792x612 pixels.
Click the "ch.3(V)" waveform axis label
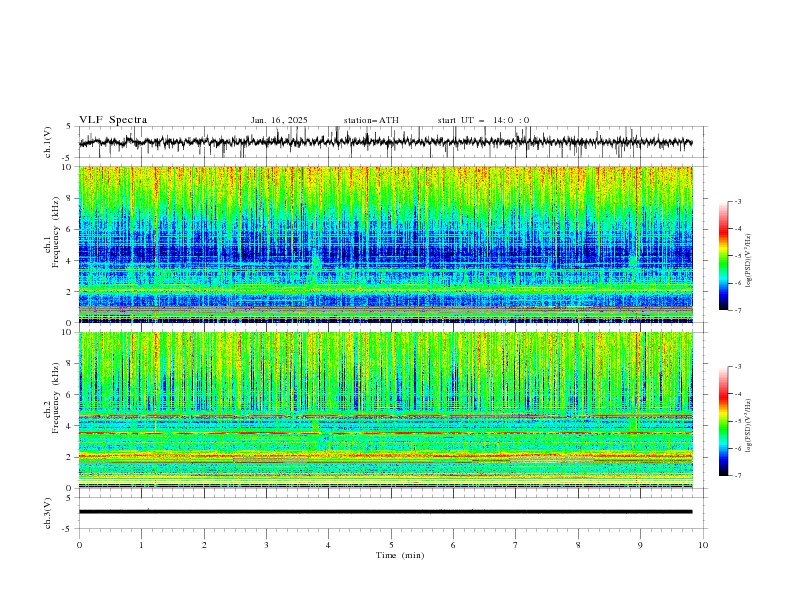pyautogui.click(x=48, y=513)
